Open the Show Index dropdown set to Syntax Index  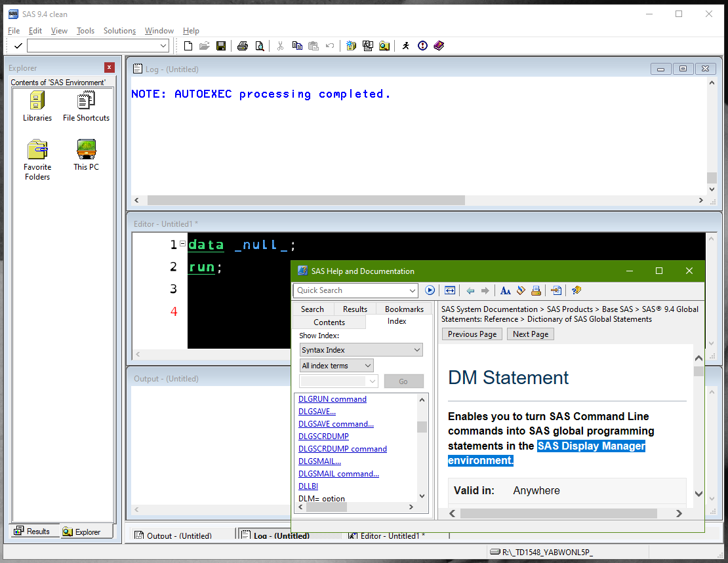click(361, 349)
